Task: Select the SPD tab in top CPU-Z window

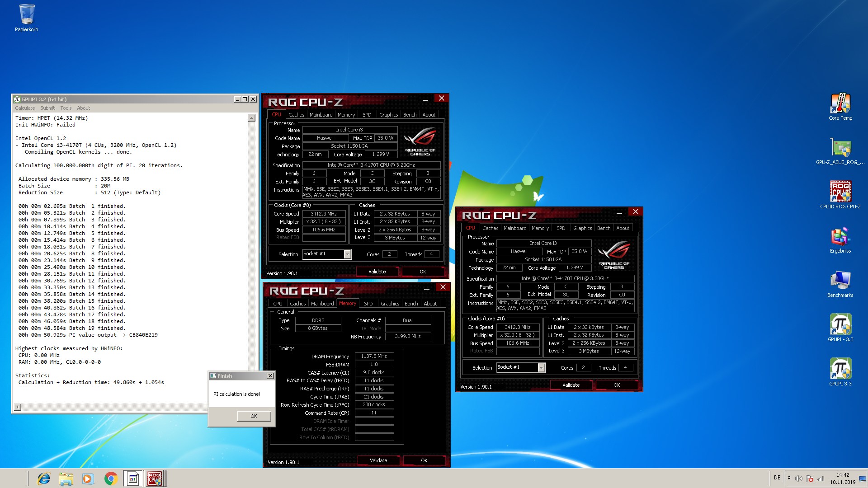Action: [367, 115]
